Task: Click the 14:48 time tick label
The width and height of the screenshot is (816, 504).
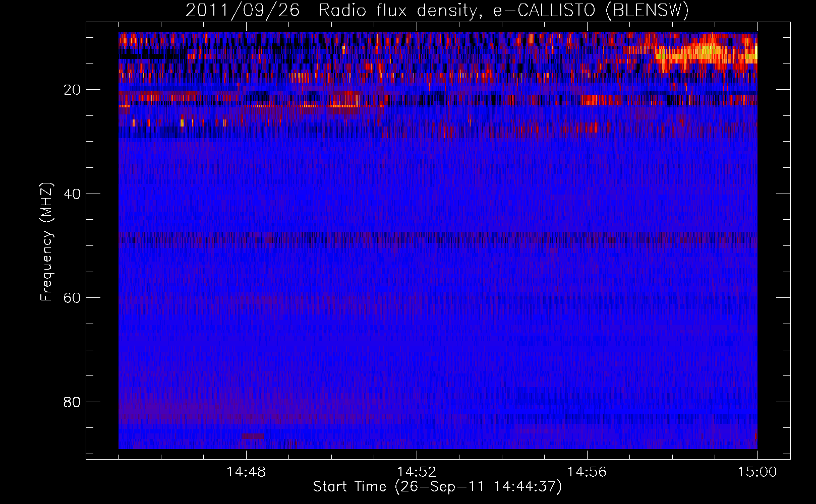Action: click(x=246, y=472)
